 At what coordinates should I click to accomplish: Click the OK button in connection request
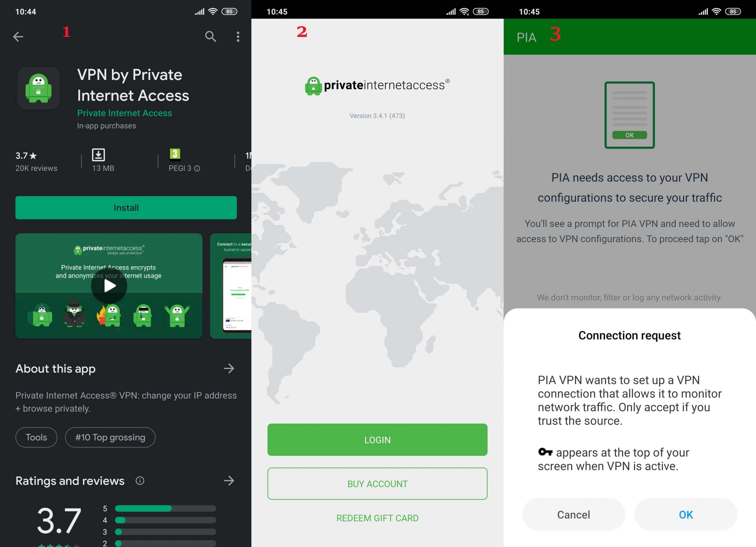point(685,515)
